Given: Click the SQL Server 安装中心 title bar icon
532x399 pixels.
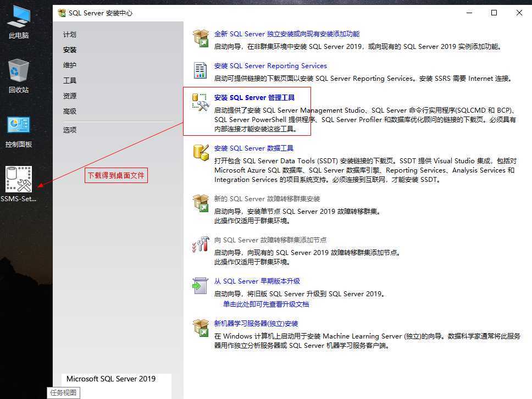Looking at the screenshot, I should (x=62, y=13).
